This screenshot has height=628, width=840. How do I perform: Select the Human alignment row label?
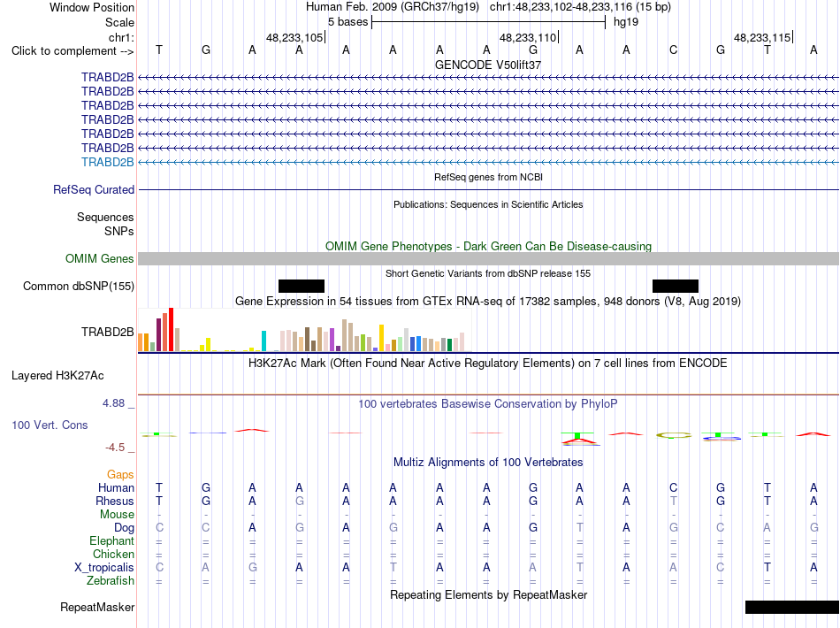pyautogui.click(x=116, y=487)
